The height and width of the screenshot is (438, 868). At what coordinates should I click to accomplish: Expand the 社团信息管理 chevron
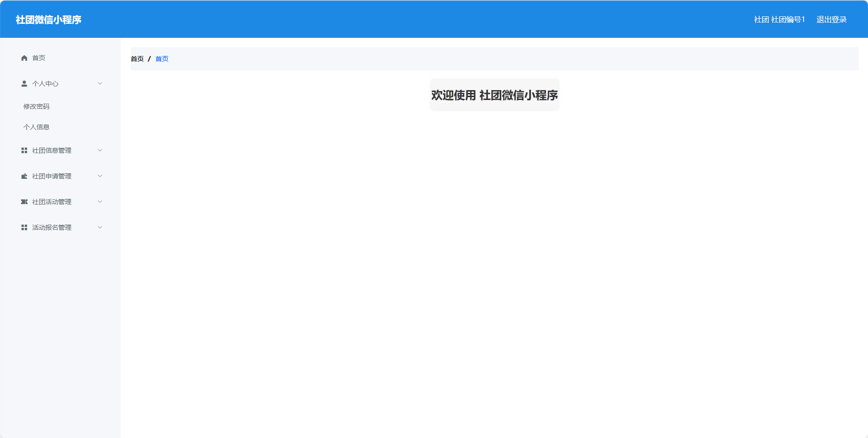click(100, 150)
